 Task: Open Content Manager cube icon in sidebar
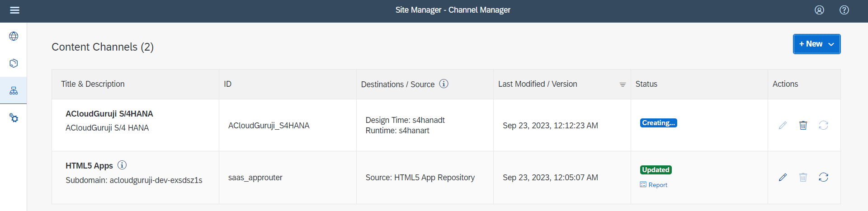tap(14, 63)
